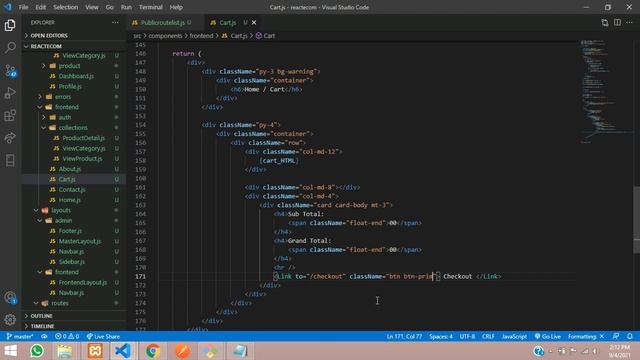Viewport: 640px width, 360px height.
Task: Click UTF-8 encoding selector
Action: point(467,336)
